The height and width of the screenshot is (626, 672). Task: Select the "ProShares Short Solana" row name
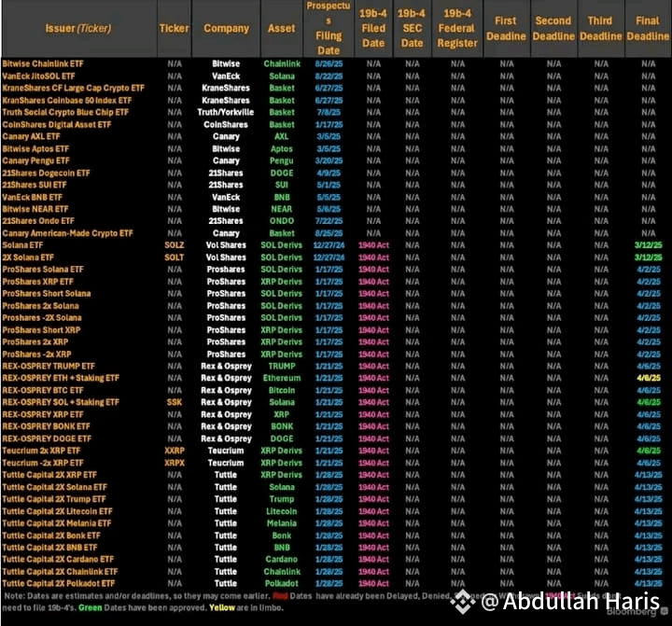[47, 294]
